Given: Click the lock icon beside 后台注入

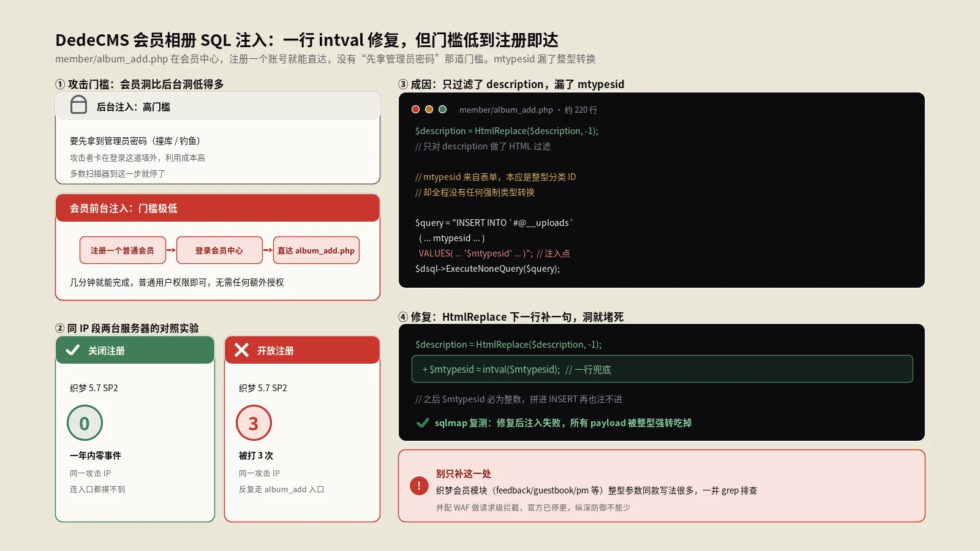Looking at the screenshot, I should coord(78,105).
